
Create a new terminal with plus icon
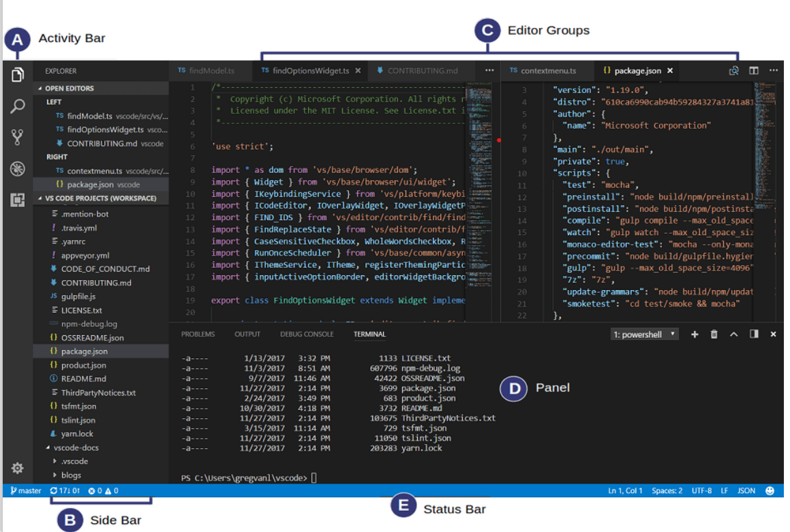[695, 334]
